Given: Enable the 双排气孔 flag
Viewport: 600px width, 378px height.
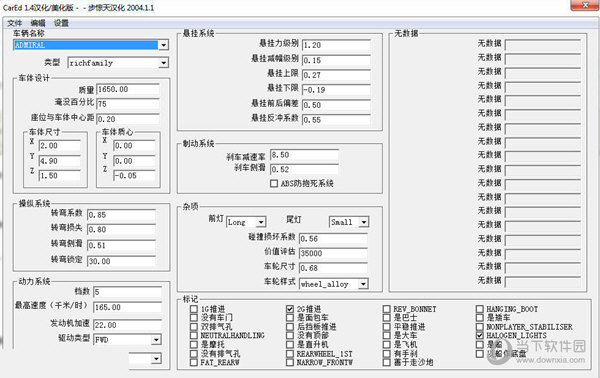Looking at the screenshot, I should pos(194,327).
